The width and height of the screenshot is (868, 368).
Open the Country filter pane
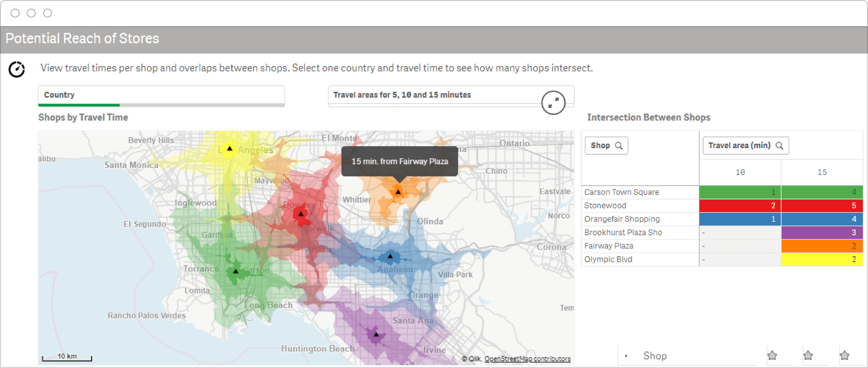(161, 95)
